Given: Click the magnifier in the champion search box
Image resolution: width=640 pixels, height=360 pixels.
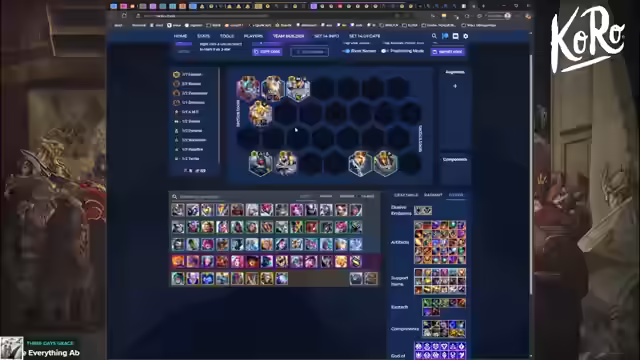Looking at the screenshot, I should pos(175,197).
